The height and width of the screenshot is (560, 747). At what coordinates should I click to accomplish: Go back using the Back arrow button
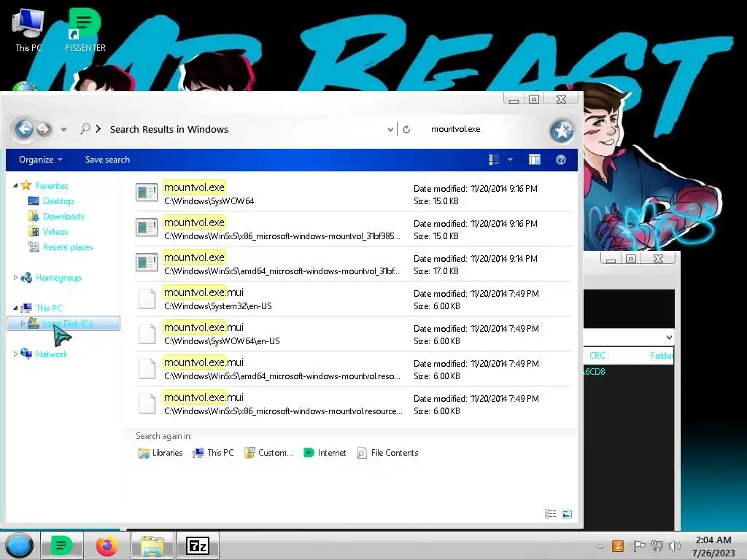(23, 129)
